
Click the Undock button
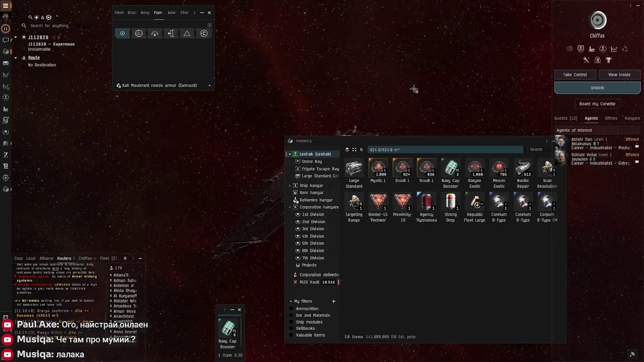click(x=598, y=87)
